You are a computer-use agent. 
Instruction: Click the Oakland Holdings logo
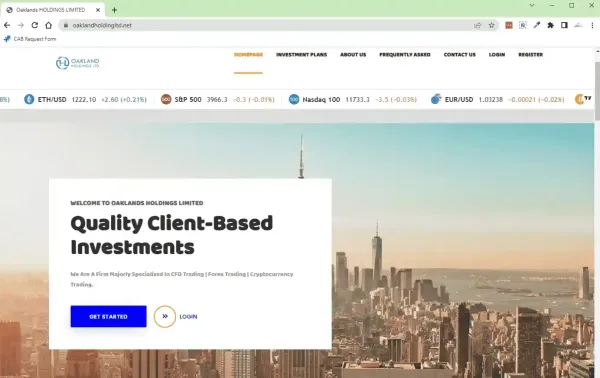[77, 63]
